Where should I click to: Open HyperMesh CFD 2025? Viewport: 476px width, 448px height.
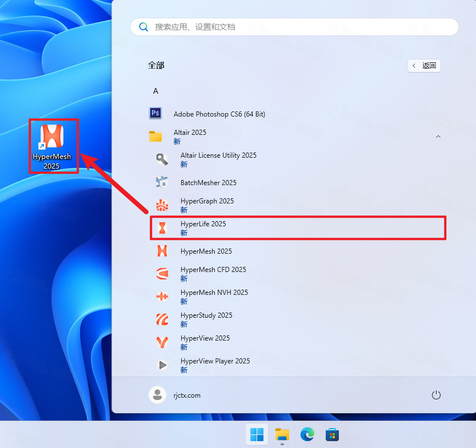(x=213, y=274)
